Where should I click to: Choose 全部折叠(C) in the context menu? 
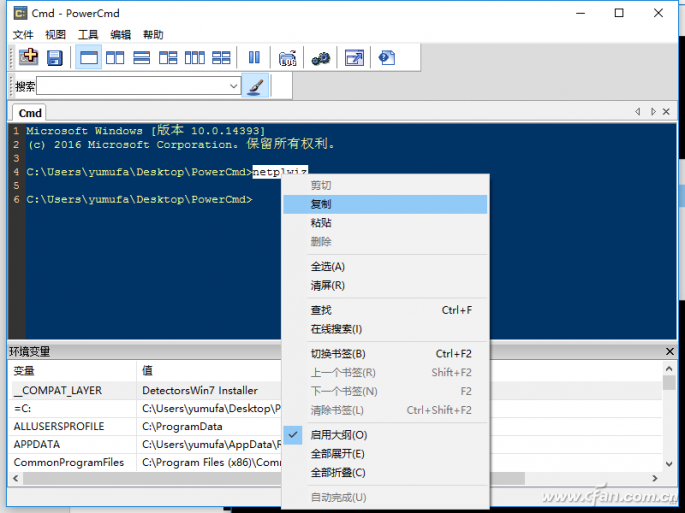[x=385, y=473]
